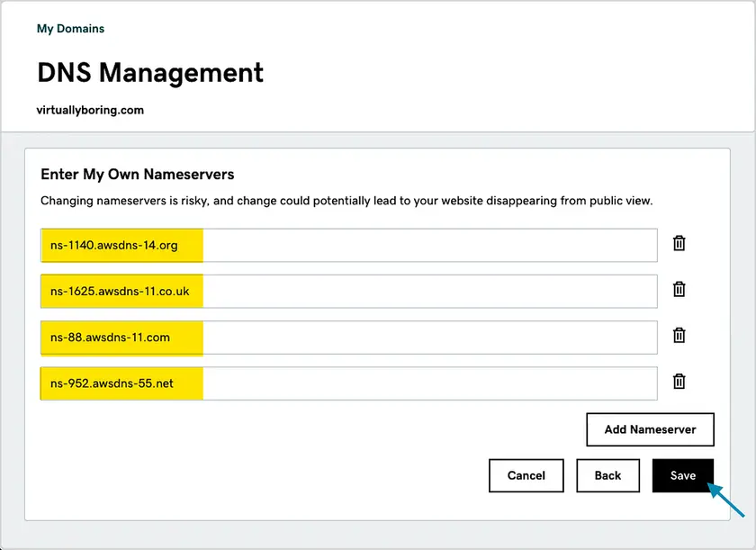Screen dimensions: 756x550
Task: Click the Add Nameserver button
Action: [x=650, y=429]
